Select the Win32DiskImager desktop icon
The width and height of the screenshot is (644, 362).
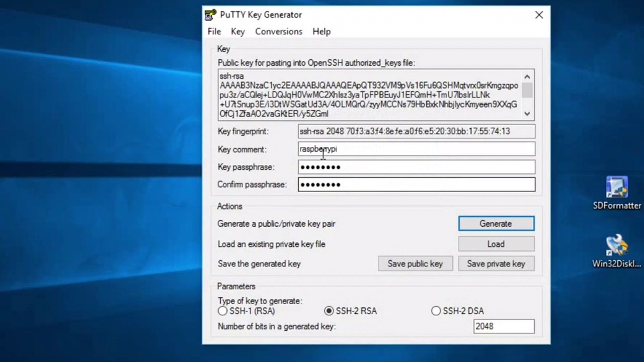(x=617, y=251)
